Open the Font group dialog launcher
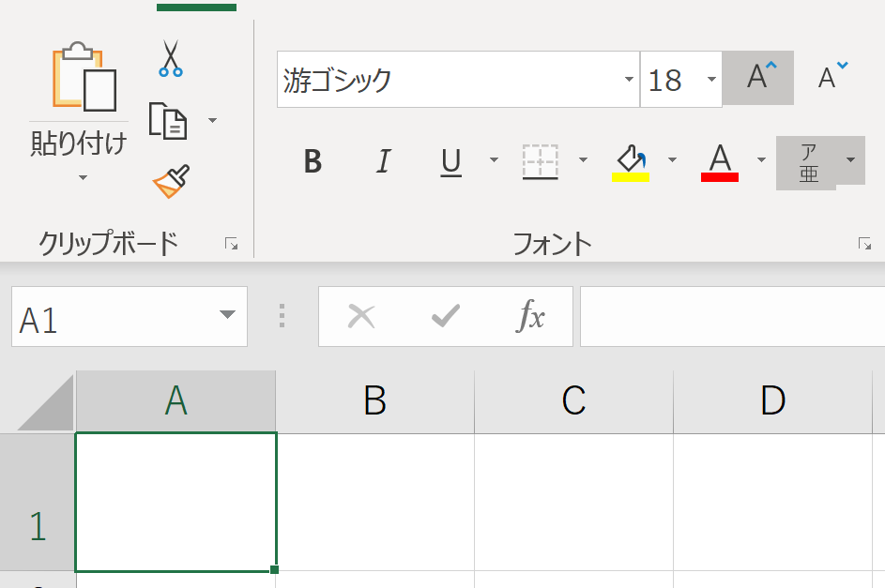This screenshot has width=885, height=588. pos(863,242)
